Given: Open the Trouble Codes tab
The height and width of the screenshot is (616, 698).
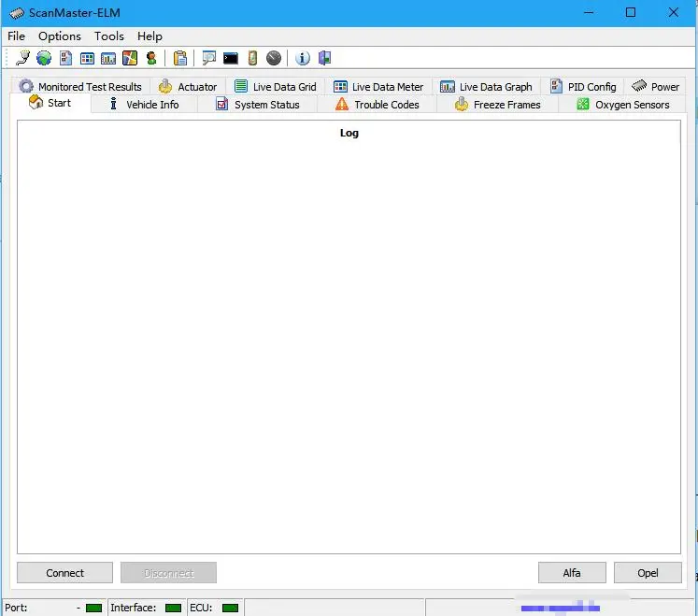Looking at the screenshot, I should click(377, 105).
